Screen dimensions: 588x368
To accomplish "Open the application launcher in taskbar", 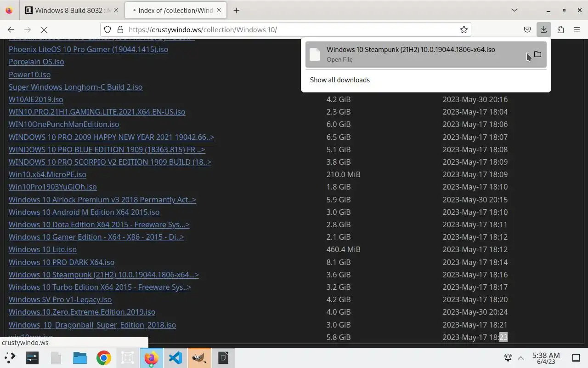I will [x=10, y=358].
